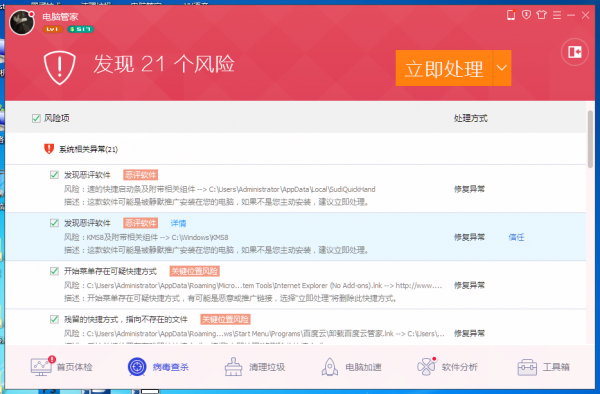
Task: Click the 病毒查杀 round scan icon
Action: tap(137, 367)
